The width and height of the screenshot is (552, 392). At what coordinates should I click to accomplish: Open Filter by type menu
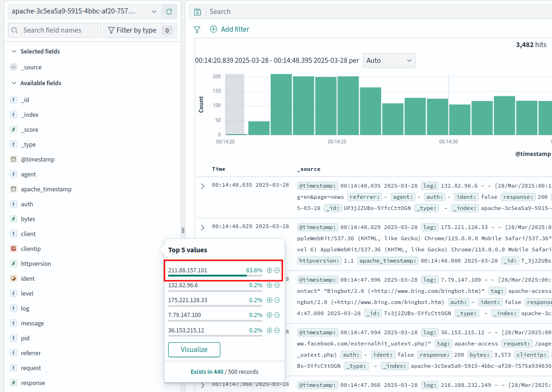140,30
